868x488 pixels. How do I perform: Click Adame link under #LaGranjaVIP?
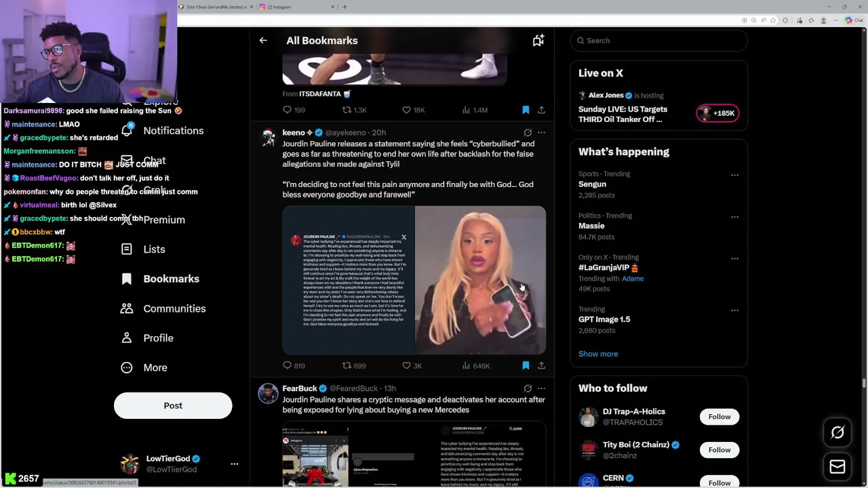click(633, 279)
